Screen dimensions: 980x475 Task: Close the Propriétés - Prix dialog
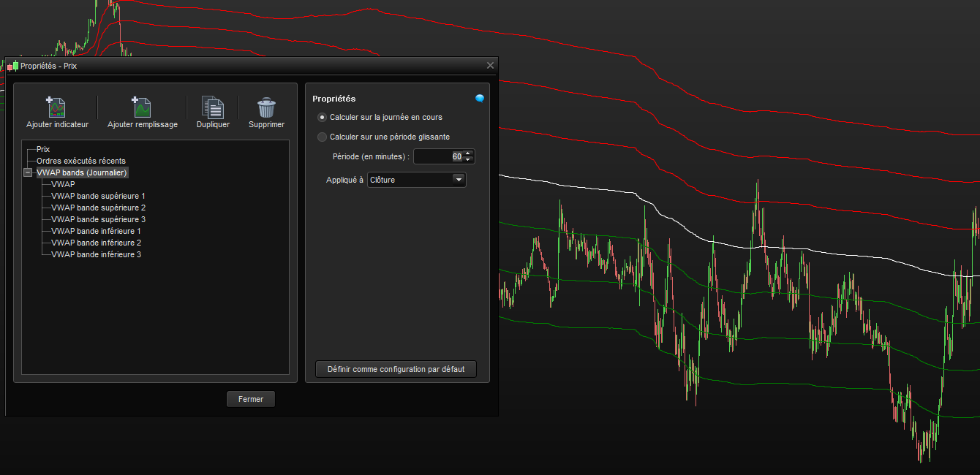coord(490,66)
